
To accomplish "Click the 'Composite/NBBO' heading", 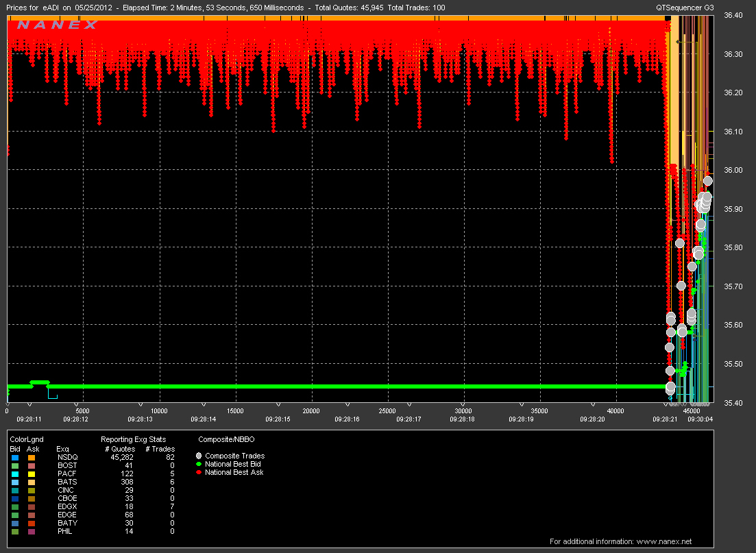I will [226, 439].
